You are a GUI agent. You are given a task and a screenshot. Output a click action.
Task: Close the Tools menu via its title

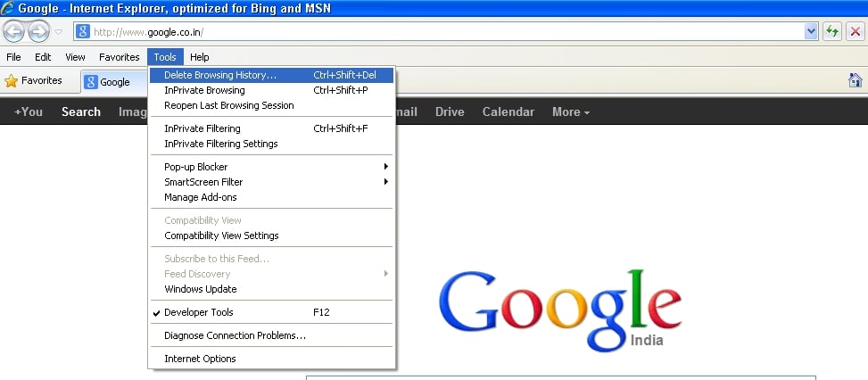pyautogui.click(x=165, y=57)
